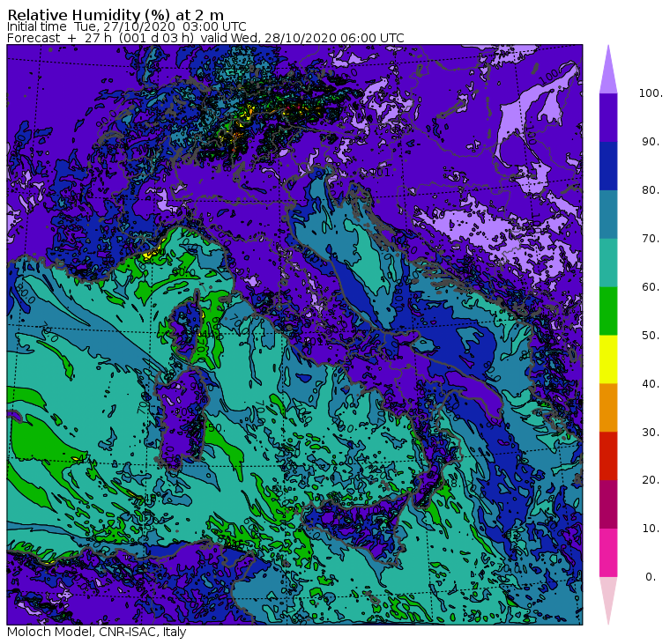Click the legend label "80."
The width and height of the screenshot is (670, 644).
click(651, 190)
